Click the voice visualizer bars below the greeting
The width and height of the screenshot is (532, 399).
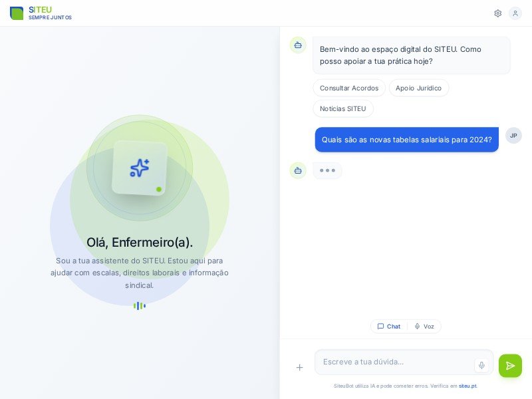140,306
